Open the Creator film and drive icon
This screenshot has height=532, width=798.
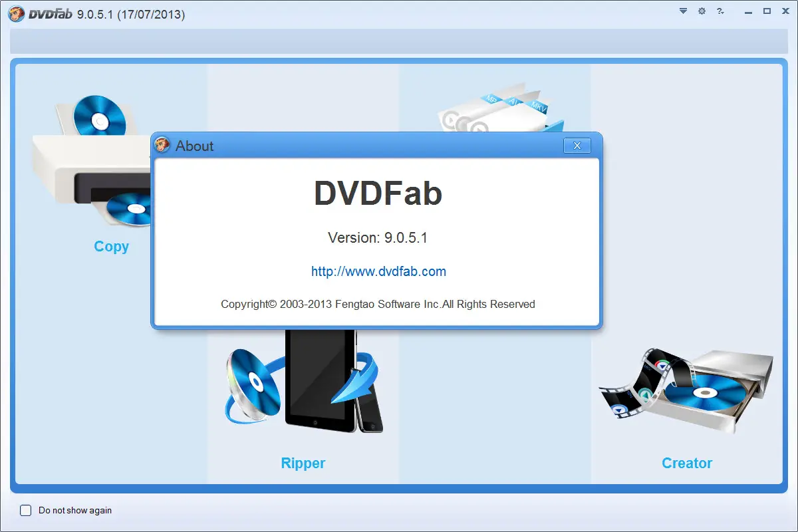[686, 390]
